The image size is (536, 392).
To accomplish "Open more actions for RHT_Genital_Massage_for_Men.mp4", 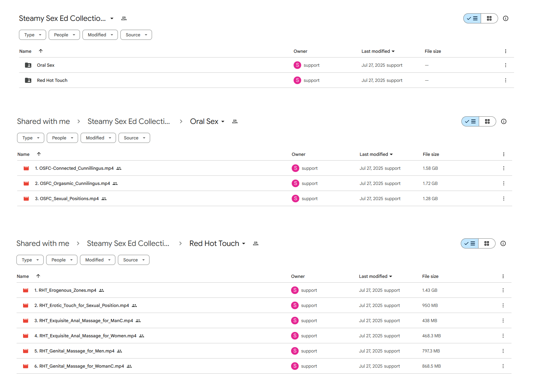I will [503, 351].
